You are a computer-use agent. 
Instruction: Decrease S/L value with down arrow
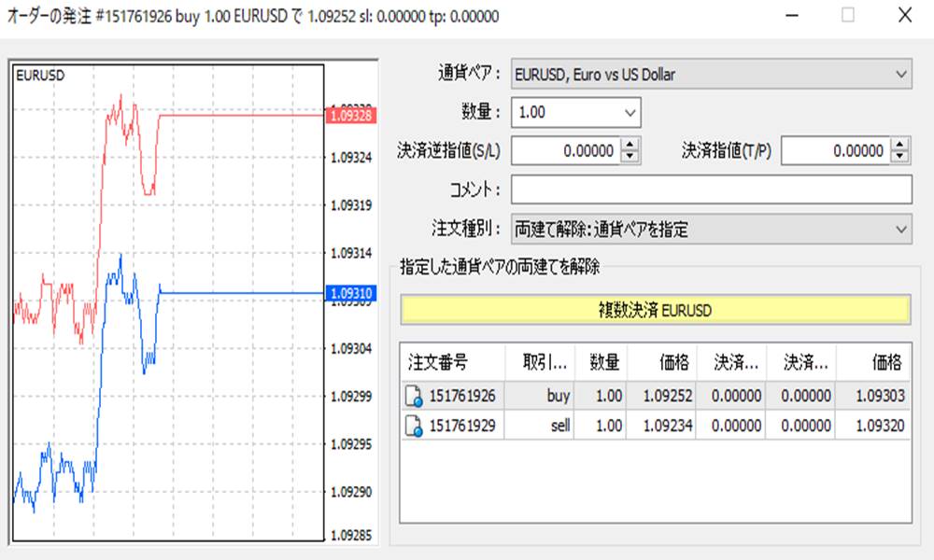(630, 156)
